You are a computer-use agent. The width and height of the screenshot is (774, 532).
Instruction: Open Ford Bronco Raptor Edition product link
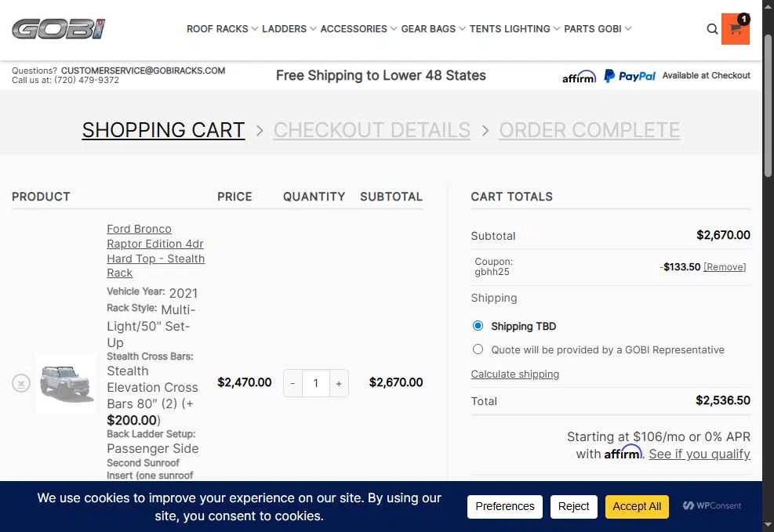pos(155,251)
